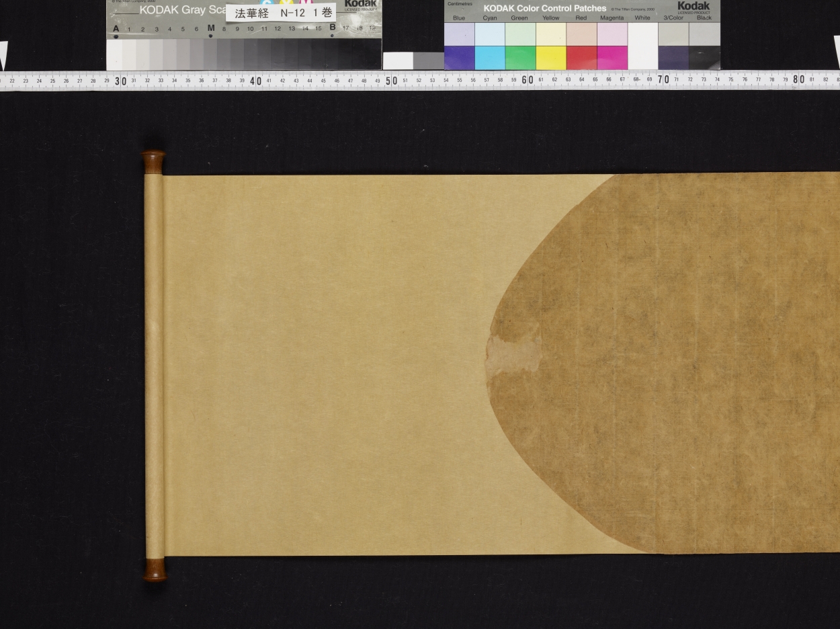The width and height of the screenshot is (840, 629).
Task: Click the letter 'B' on the gray scale
Action: (x=332, y=28)
